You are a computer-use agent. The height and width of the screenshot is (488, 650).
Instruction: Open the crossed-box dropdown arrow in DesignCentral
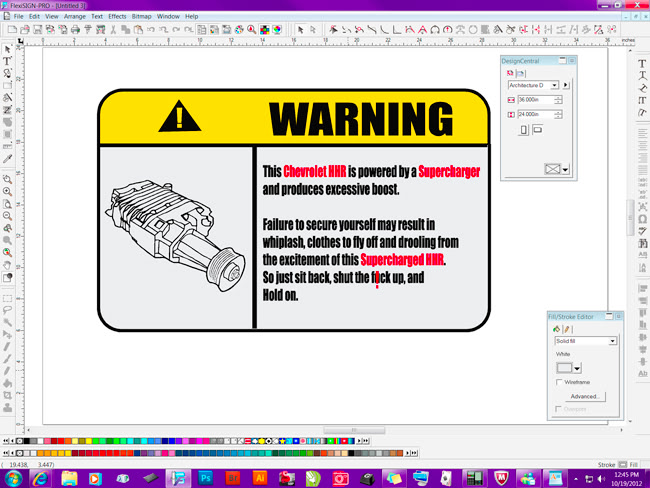[x=565, y=169]
